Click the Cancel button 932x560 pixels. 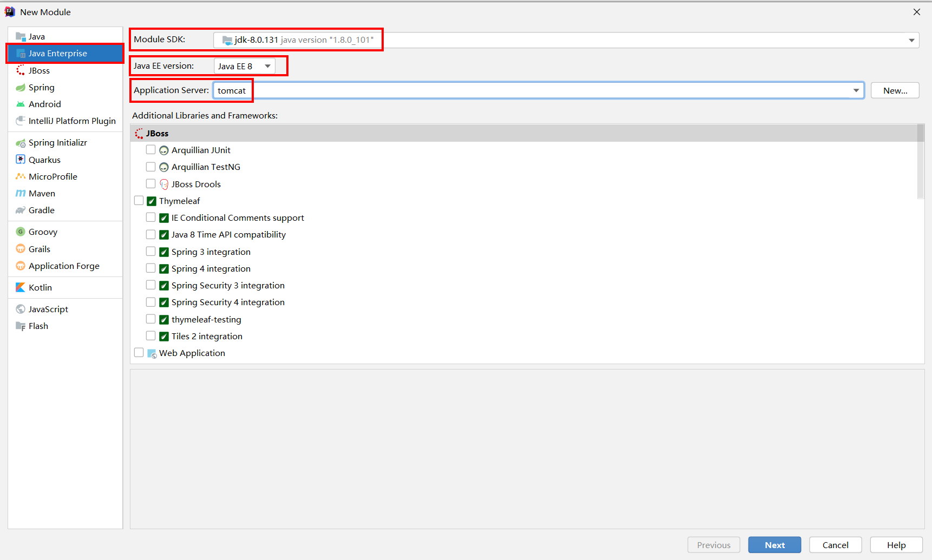pos(835,545)
